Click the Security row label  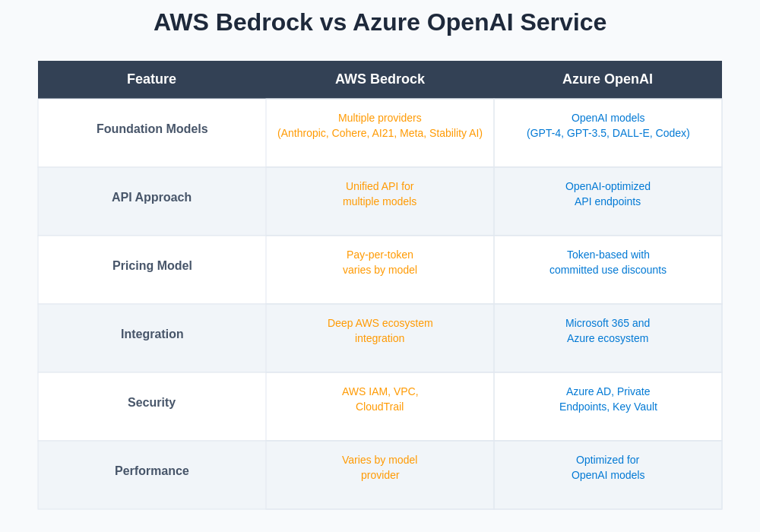(x=152, y=403)
